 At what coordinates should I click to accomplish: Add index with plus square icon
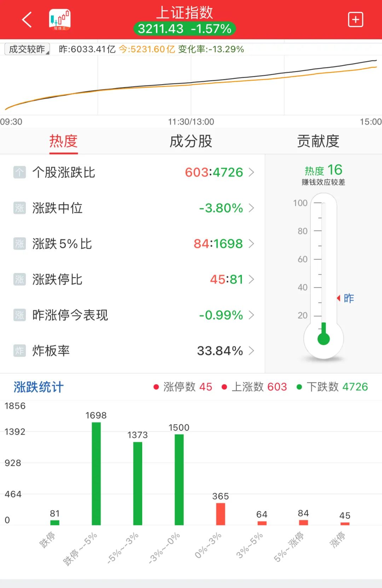coord(355,19)
